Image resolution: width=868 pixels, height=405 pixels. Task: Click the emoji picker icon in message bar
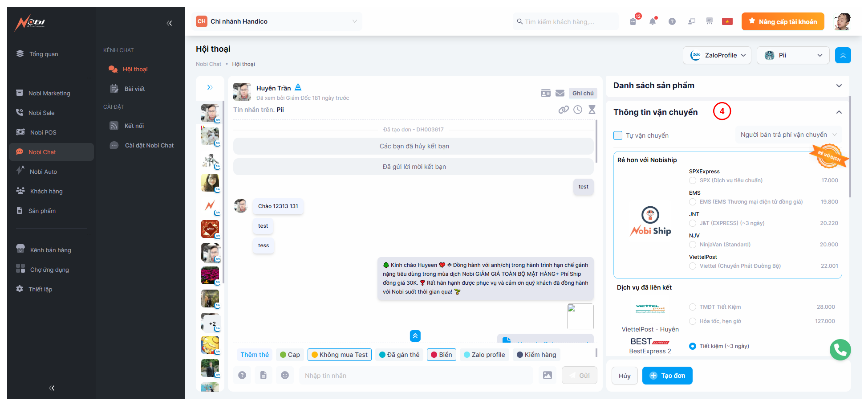click(x=285, y=375)
